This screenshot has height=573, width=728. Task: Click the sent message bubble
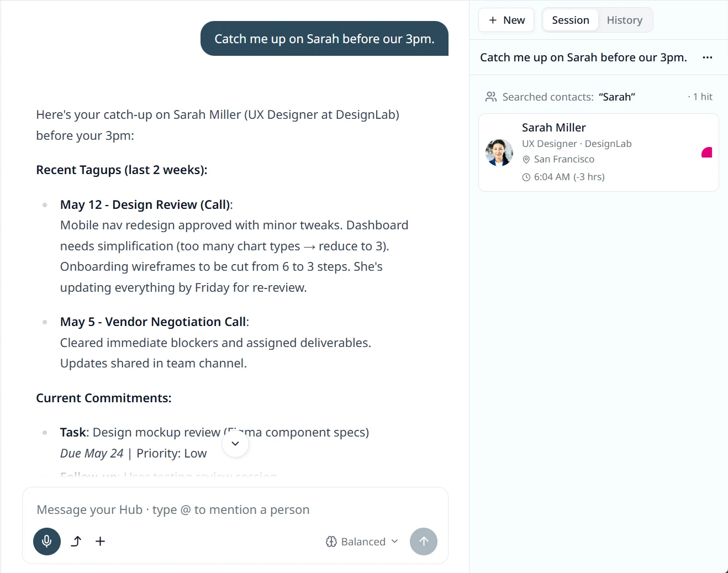(324, 39)
